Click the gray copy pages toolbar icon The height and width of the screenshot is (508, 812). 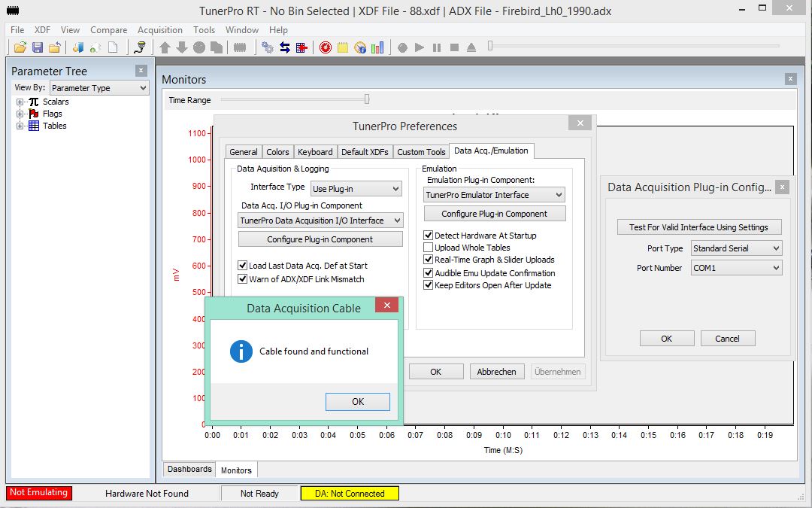pyautogui.click(x=217, y=47)
